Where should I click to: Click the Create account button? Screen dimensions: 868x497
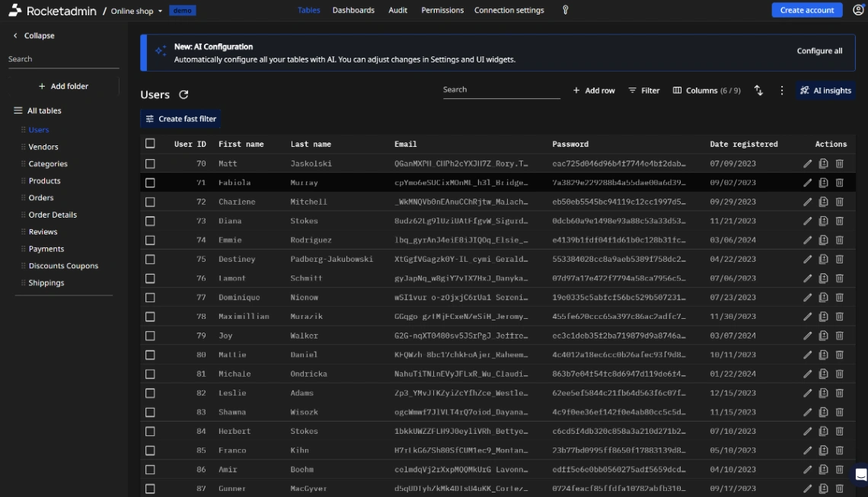[x=806, y=10]
